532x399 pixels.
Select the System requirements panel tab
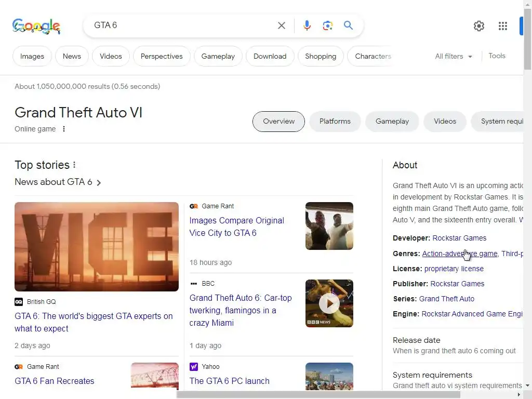pyautogui.click(x=497, y=122)
